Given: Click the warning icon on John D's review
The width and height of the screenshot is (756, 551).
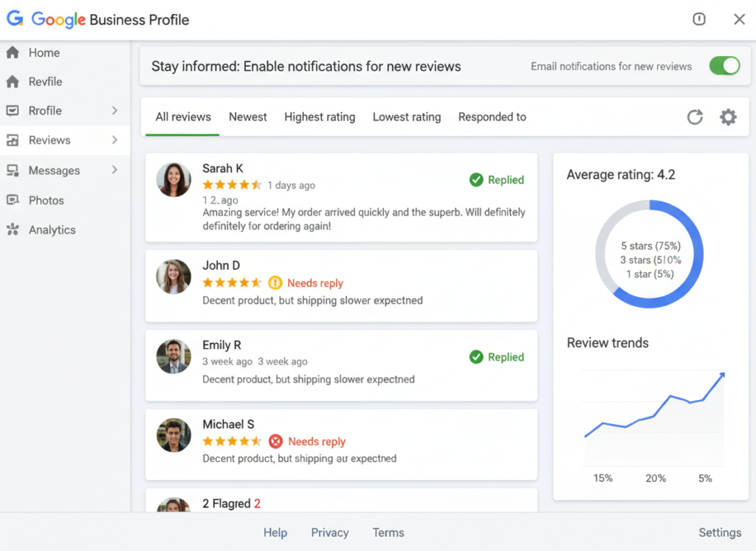Looking at the screenshot, I should tap(275, 283).
